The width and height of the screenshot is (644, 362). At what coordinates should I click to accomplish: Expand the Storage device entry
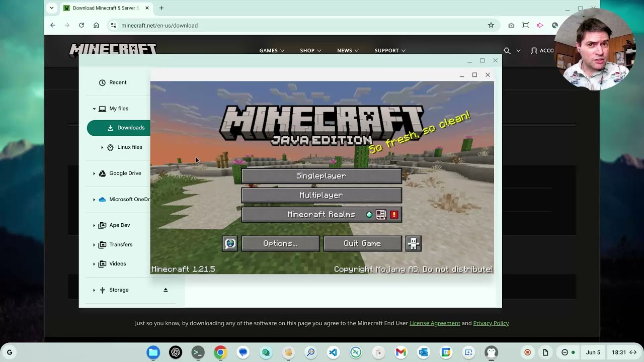coord(94,290)
